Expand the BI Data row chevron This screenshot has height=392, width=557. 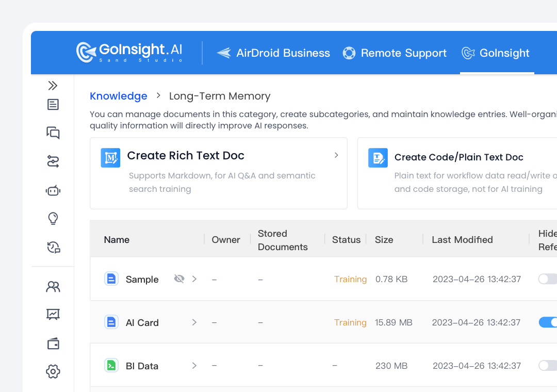(x=194, y=366)
